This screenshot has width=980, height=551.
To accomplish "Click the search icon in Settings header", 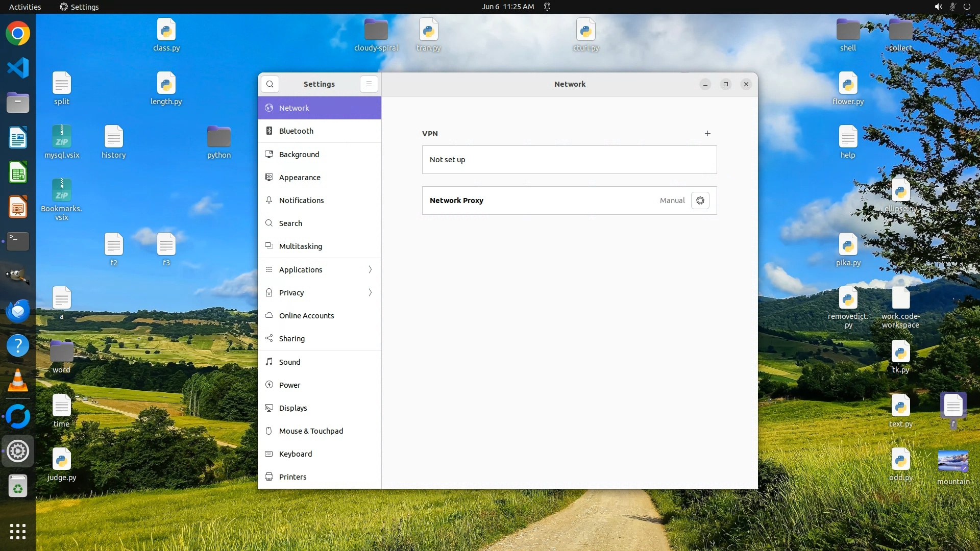I will 270,84.
